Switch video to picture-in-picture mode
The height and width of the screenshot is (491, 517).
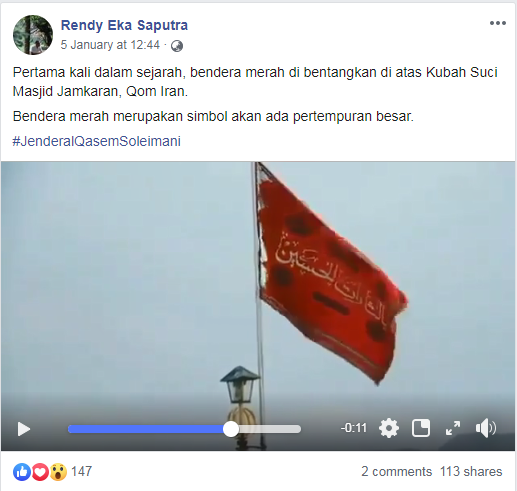click(x=421, y=428)
